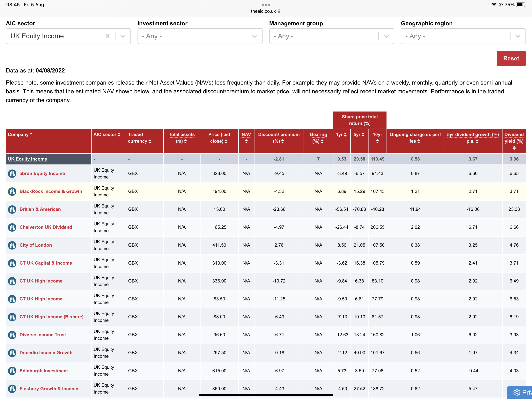The image size is (532, 399).
Task: Clear the UK Equity Income sector selection
Action: pos(107,36)
